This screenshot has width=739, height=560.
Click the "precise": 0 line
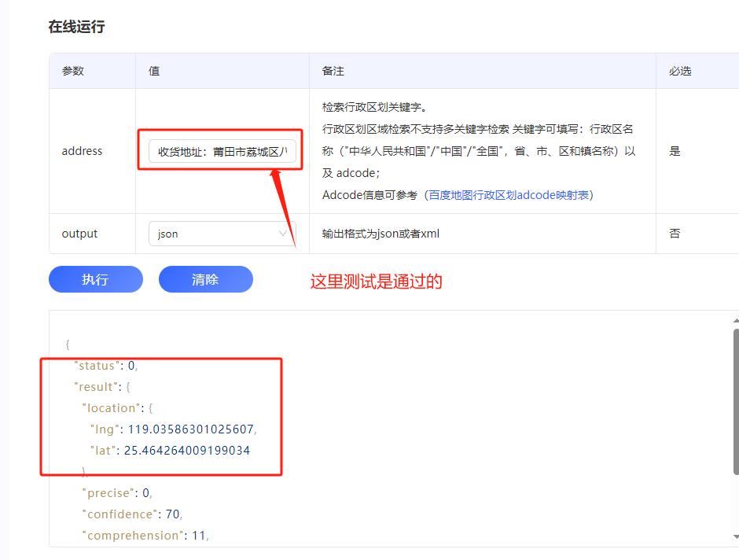point(117,493)
